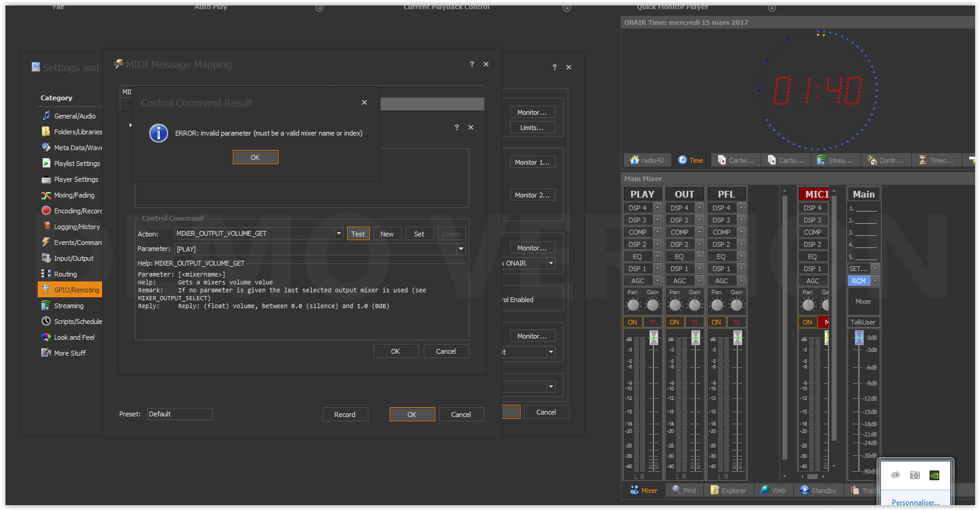This screenshot has height=510, width=980.
Task: Dismiss error dialog with OK
Action: pyautogui.click(x=255, y=157)
